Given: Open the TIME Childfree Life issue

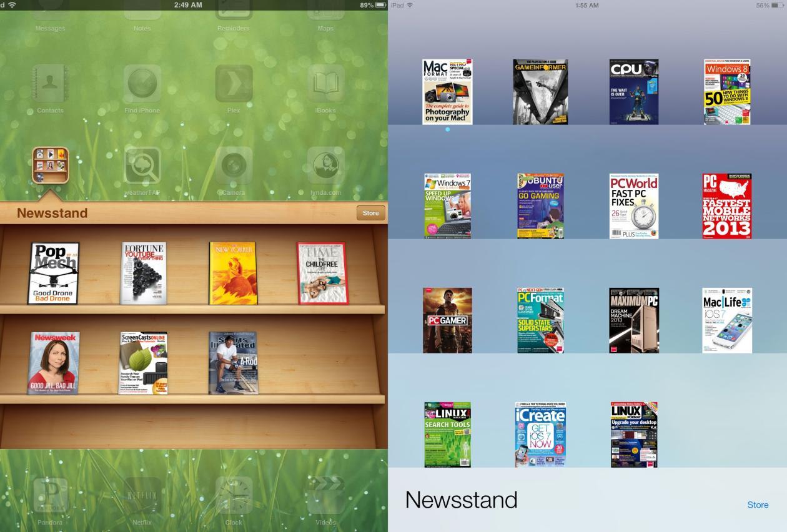Looking at the screenshot, I should [322, 273].
